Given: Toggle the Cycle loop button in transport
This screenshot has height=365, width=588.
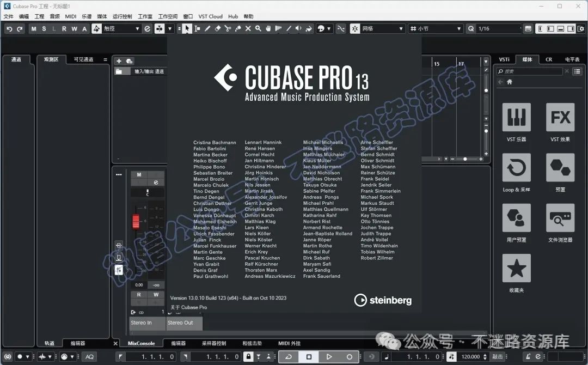Looking at the screenshot, I should [289, 357].
